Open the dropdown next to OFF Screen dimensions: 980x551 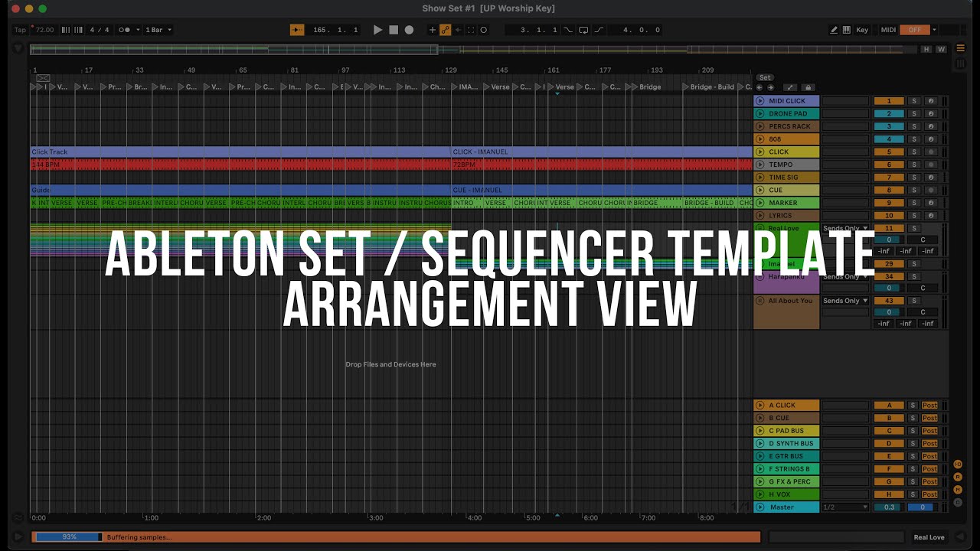[x=934, y=30]
